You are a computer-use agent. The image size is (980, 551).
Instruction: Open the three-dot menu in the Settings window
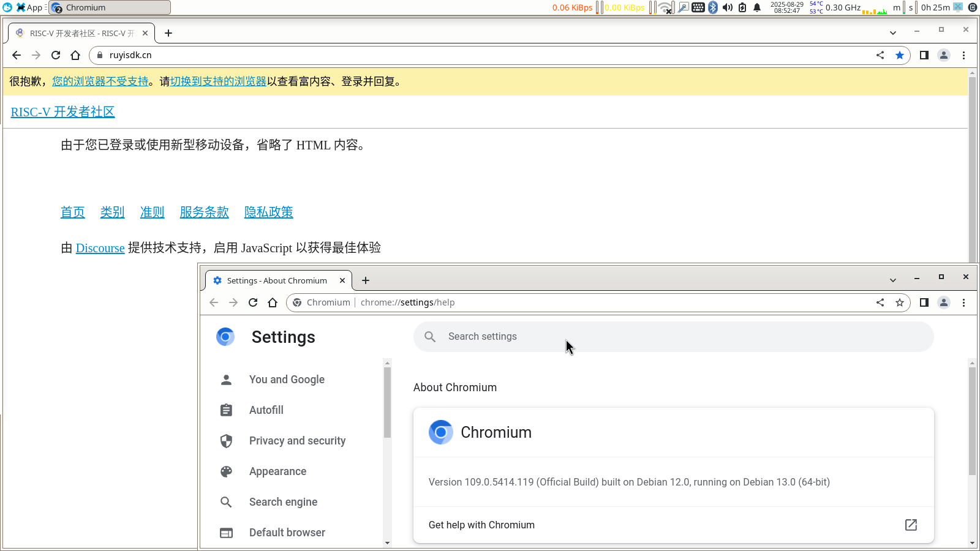click(963, 302)
